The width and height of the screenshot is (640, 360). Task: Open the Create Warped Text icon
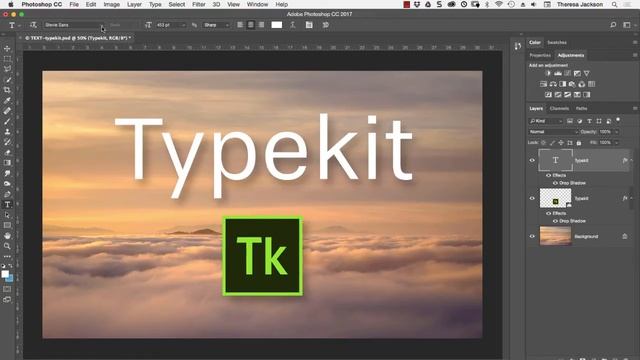coord(293,25)
